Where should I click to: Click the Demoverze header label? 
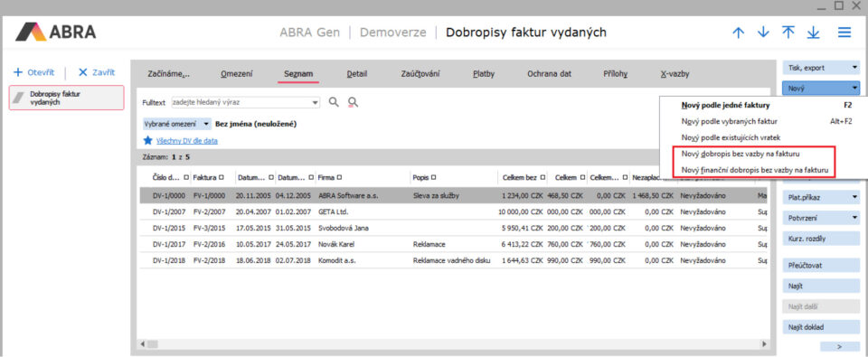(x=393, y=33)
